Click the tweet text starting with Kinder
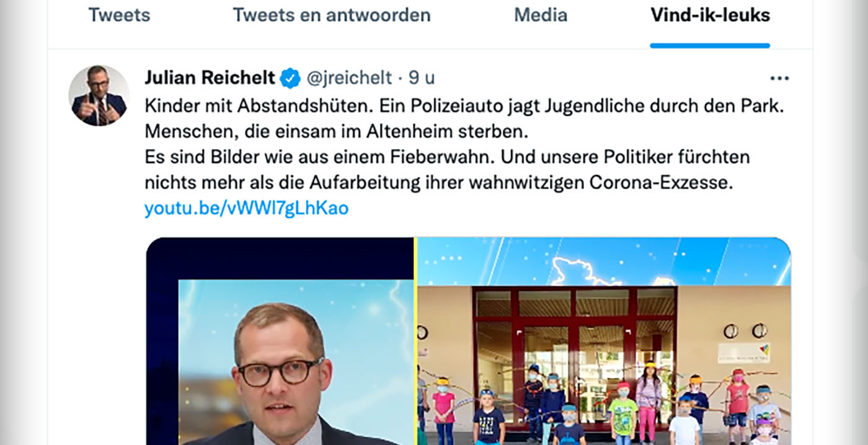 point(464,105)
